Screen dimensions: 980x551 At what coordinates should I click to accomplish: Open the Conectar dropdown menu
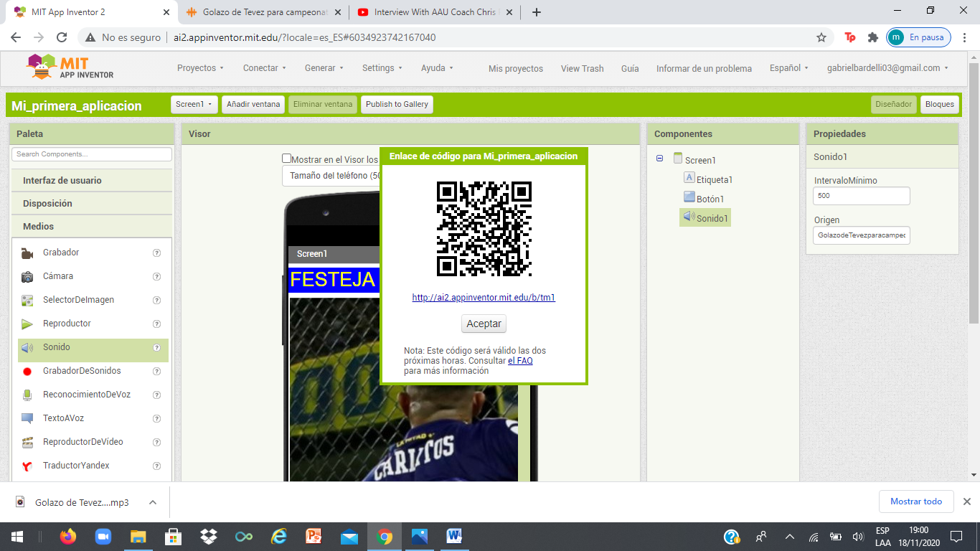(x=265, y=68)
